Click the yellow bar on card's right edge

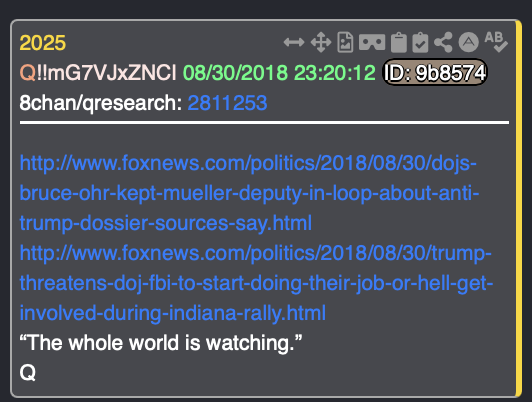point(518,208)
